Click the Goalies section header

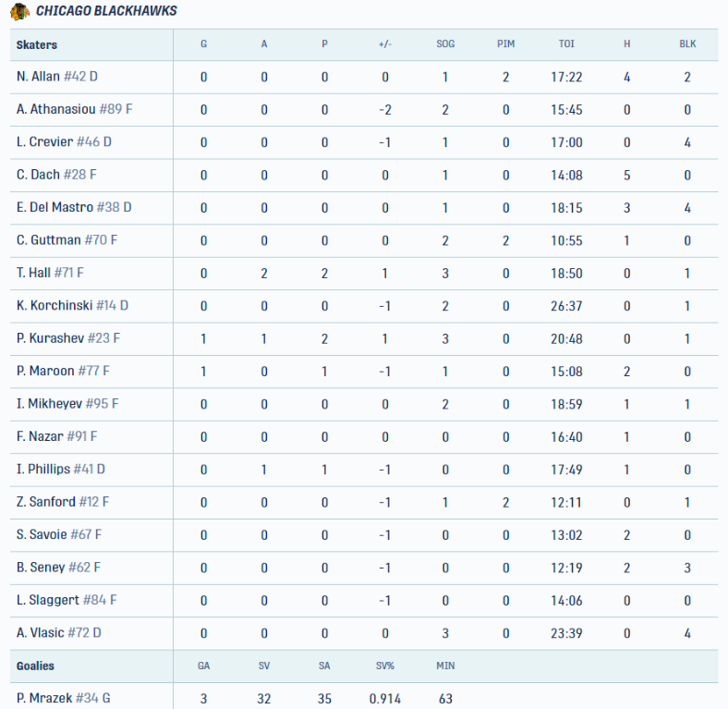35,666
